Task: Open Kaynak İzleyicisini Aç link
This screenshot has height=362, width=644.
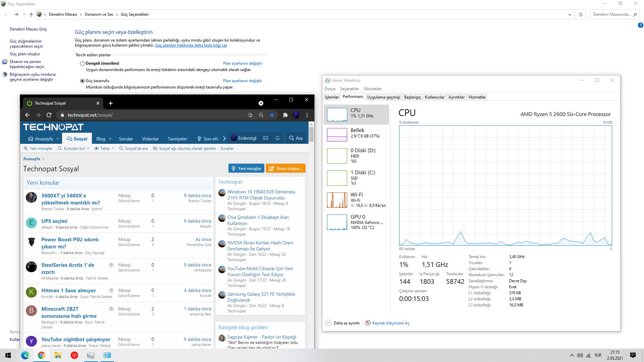Action: click(390, 323)
